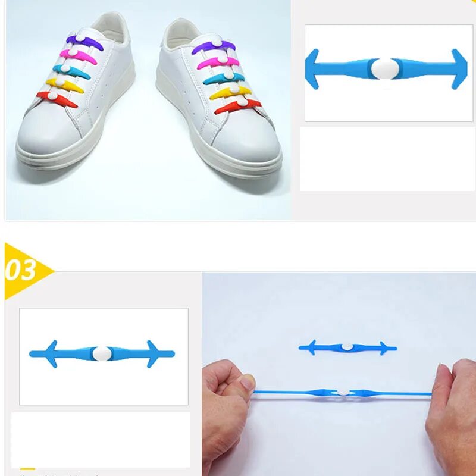Image resolution: width=476 pixels, height=476 pixels.
Task: Click the left hand pulling the lace
Action: click(228, 416)
